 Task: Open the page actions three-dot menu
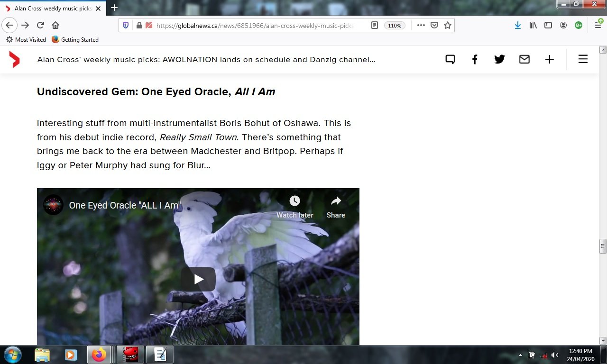[x=421, y=25]
